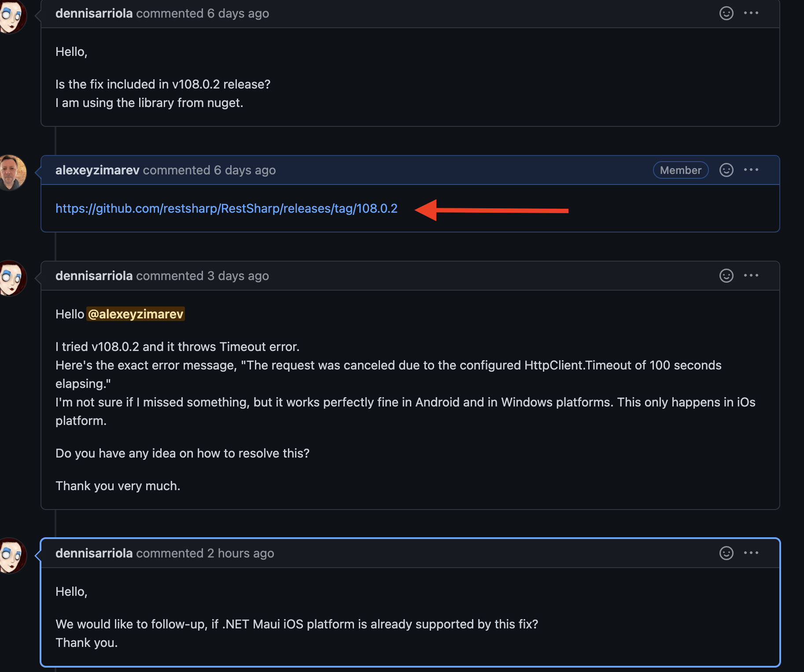Open the emoji reaction picker on alexeyzimarev's comment
Screen dimensions: 804x672
726,170
